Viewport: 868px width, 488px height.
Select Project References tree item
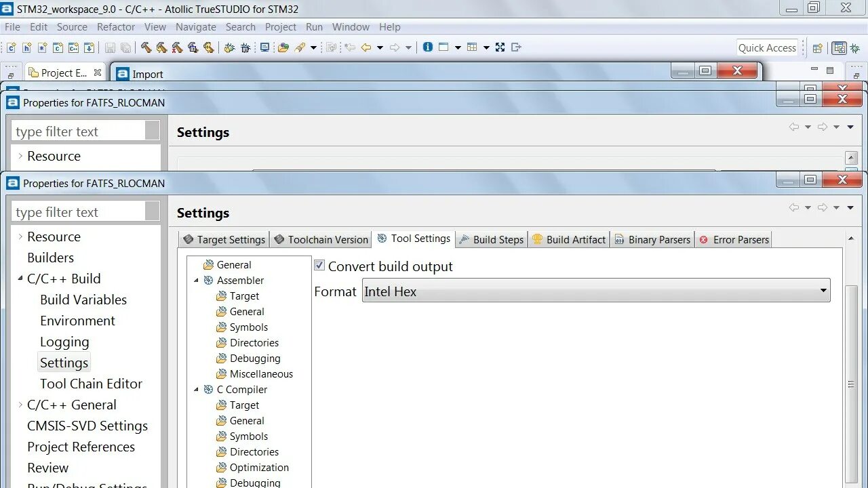tap(81, 447)
